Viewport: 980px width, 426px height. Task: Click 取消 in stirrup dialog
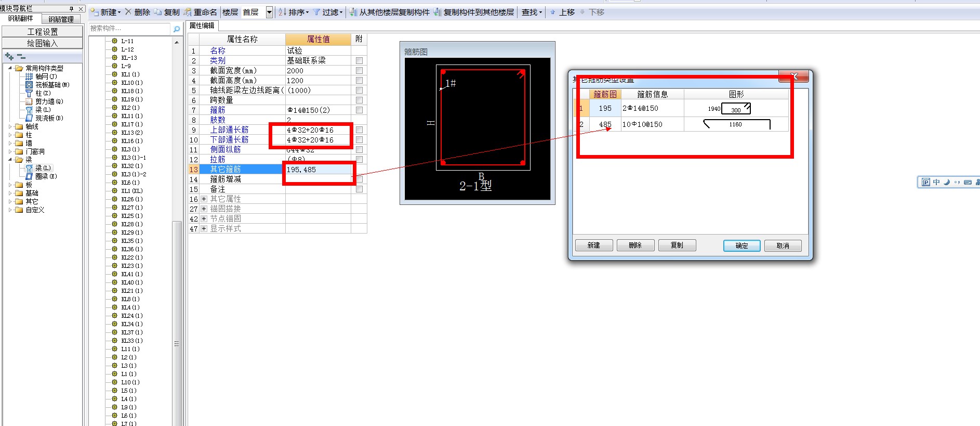(783, 246)
